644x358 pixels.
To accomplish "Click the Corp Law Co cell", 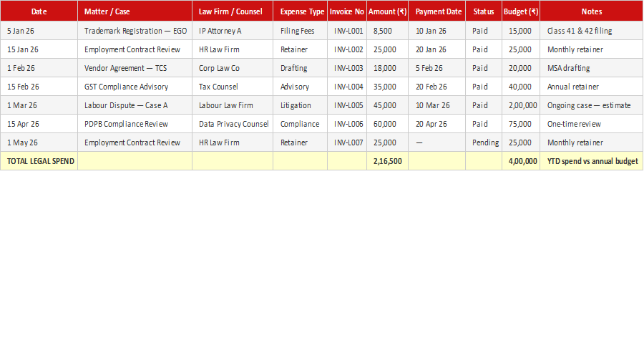I will [x=233, y=68].
